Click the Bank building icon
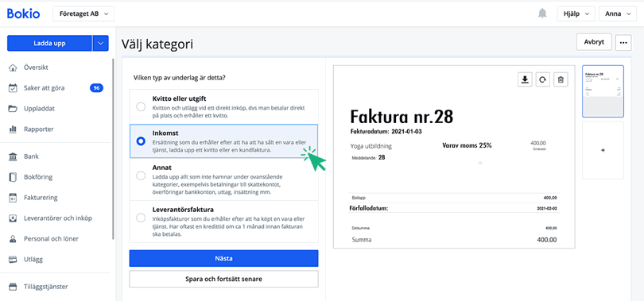 (x=13, y=156)
